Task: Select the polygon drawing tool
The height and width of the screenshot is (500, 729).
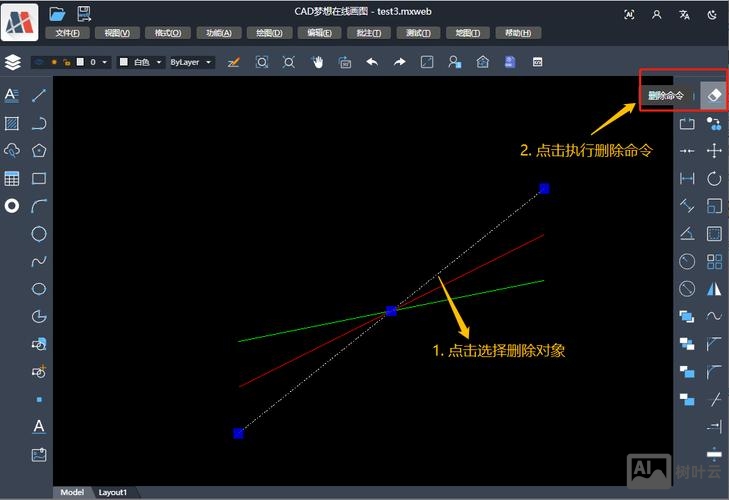Action: (39, 151)
